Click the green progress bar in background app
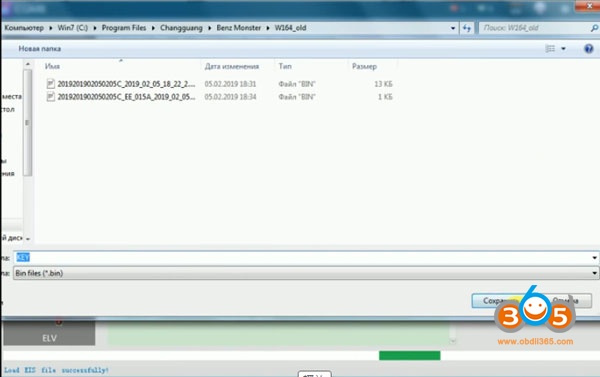 pyautogui.click(x=409, y=356)
